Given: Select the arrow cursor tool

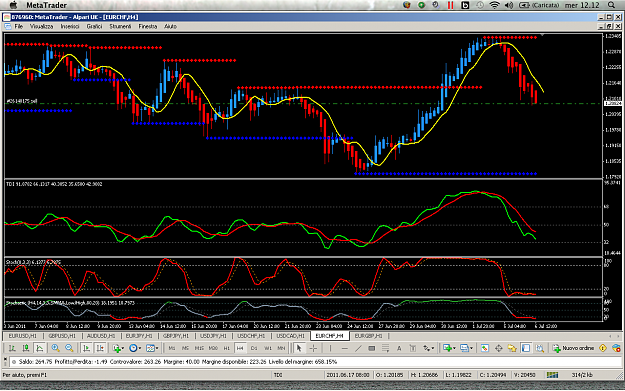Looking at the screenshot, I should (x=299, y=348).
